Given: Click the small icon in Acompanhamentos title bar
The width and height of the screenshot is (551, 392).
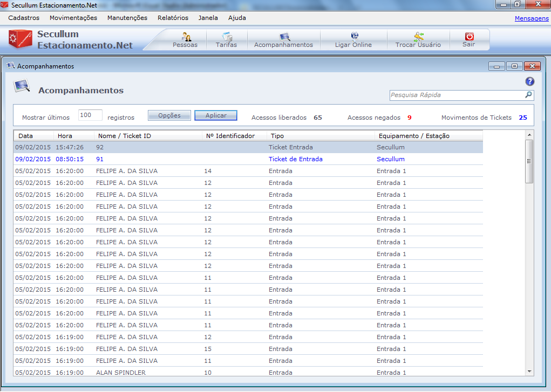Looking at the screenshot, I should point(11,66).
